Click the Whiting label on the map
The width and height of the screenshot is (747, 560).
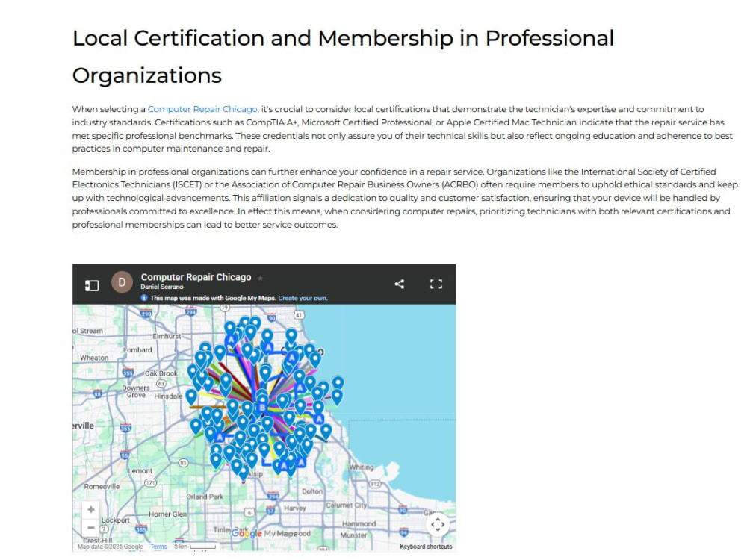[x=362, y=467]
